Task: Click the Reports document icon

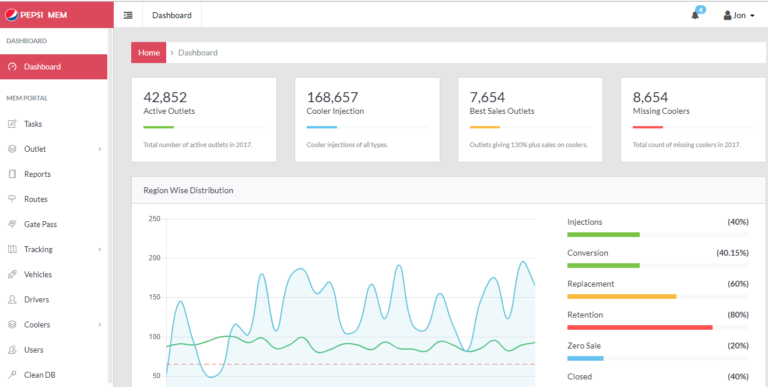Action: coord(13,174)
